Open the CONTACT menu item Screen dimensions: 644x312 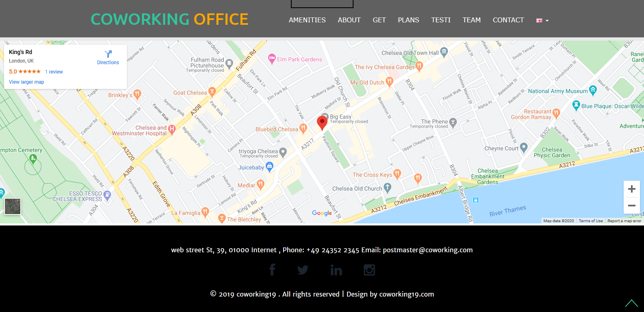[x=508, y=20]
